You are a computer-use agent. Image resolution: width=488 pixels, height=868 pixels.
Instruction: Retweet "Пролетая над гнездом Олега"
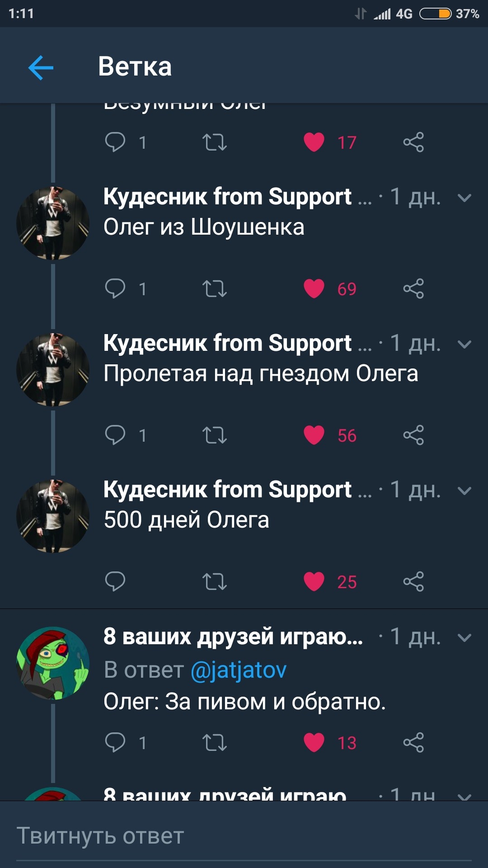tap(215, 435)
